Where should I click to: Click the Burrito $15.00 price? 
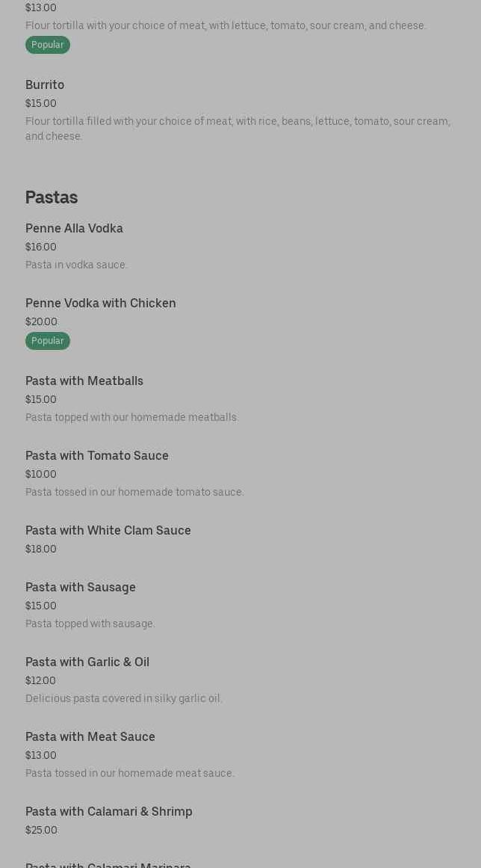[x=41, y=104]
